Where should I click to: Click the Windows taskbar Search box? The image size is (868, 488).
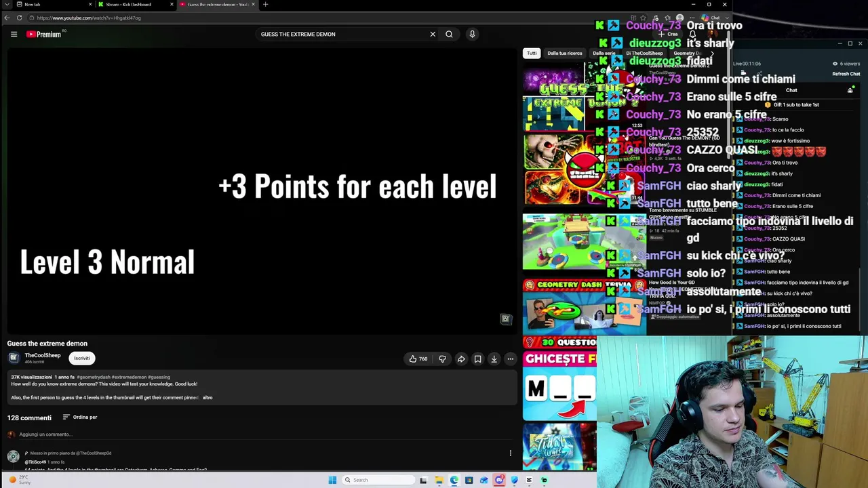378,480
